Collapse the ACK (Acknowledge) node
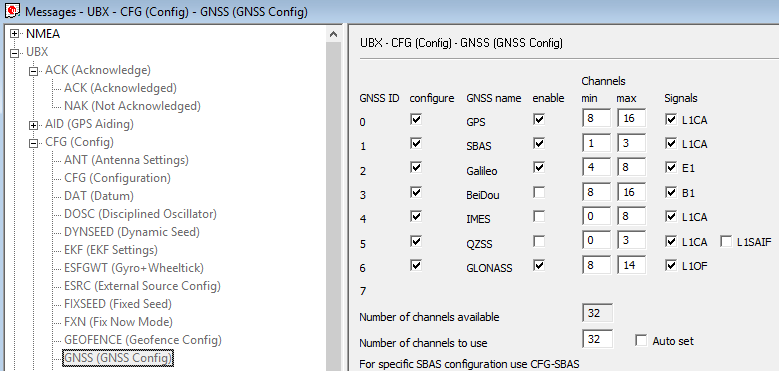Image resolution: width=779 pixels, height=371 pixels. pos(34,71)
